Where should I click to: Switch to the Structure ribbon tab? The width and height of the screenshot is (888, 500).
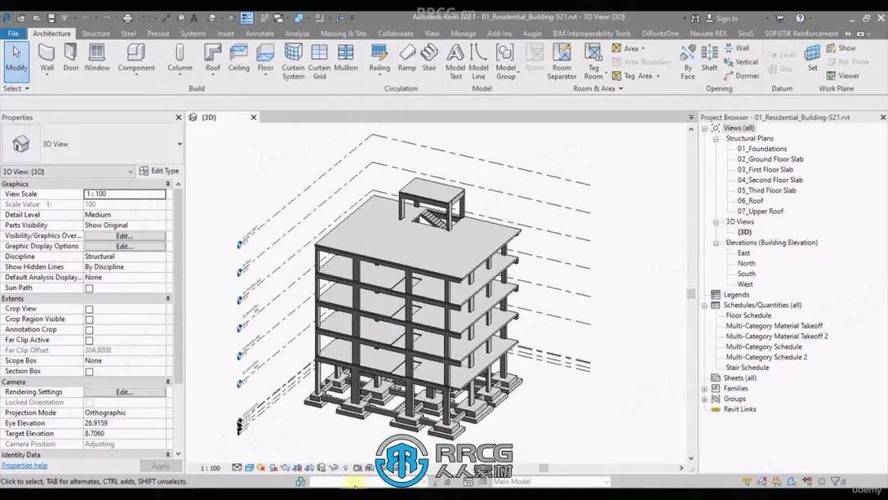(x=96, y=33)
